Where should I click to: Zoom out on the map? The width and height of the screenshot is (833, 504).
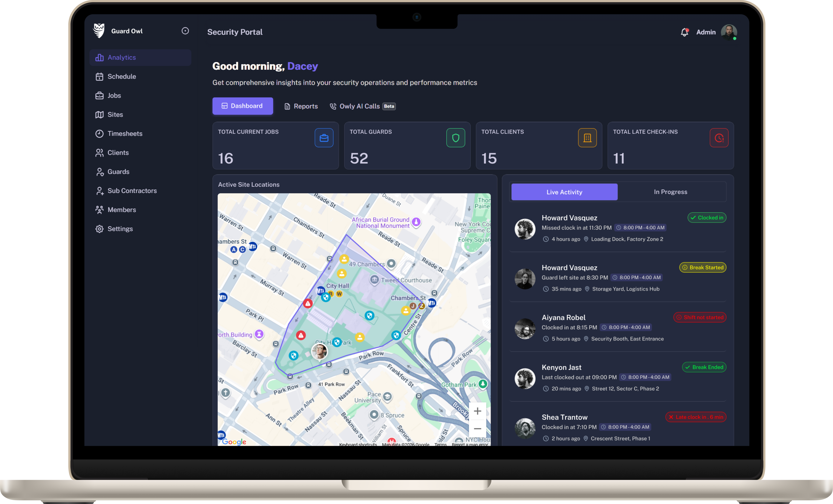click(477, 428)
